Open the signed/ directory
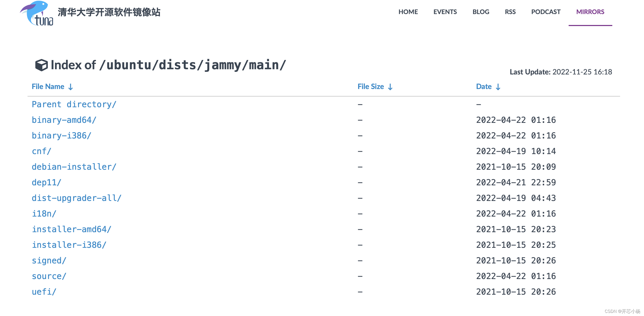Viewport: 644px width, 316px height. (49, 261)
